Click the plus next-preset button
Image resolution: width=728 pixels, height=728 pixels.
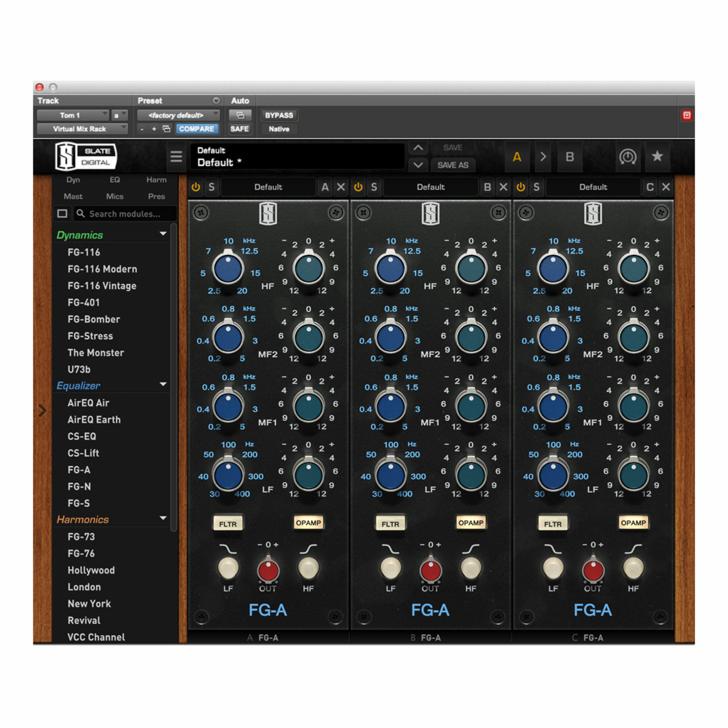154,129
